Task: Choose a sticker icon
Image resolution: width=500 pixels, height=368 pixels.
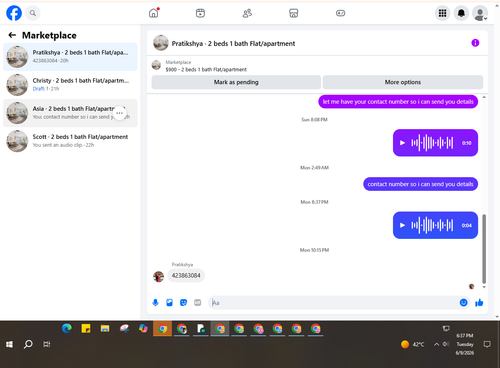Action: 183,303
